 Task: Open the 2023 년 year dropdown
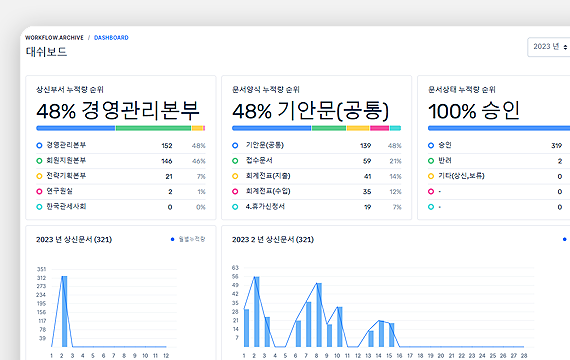549,47
